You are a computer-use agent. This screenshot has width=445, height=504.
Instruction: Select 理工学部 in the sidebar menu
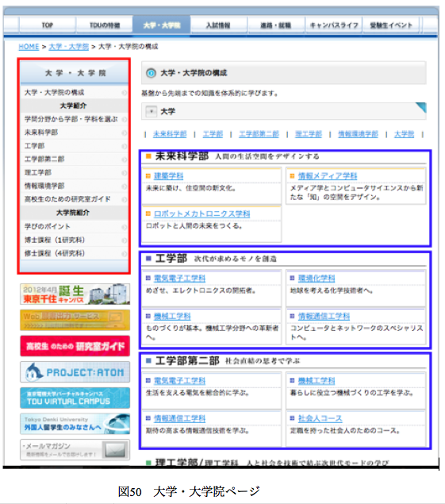point(75,172)
